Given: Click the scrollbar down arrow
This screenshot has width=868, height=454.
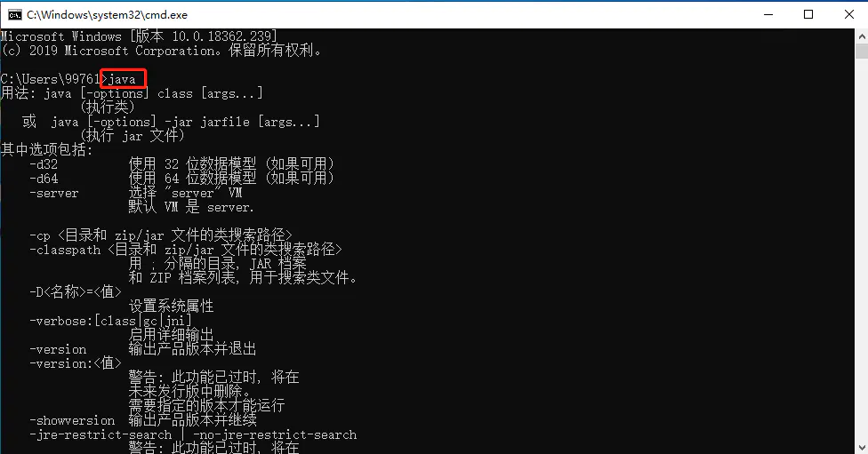Looking at the screenshot, I should (862, 447).
